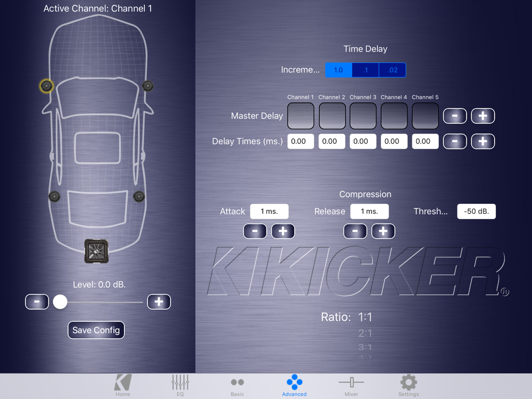Select Channel 3 Master Delay box
The height and width of the screenshot is (399, 532).
click(x=363, y=115)
